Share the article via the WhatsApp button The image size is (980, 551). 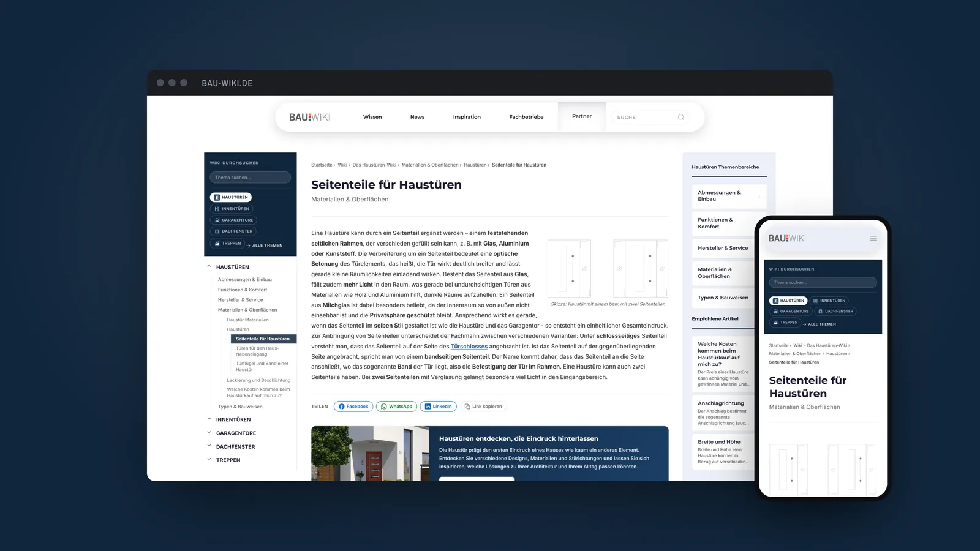(396, 407)
